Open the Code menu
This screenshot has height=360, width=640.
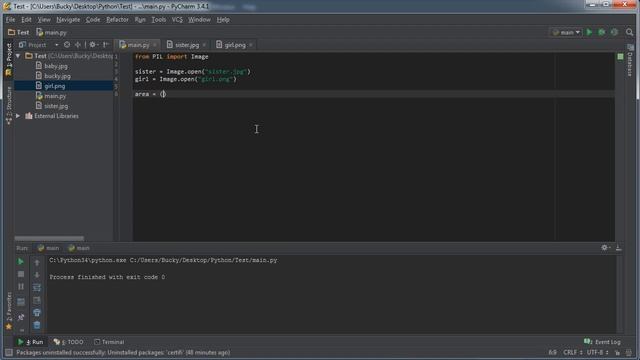click(x=93, y=20)
